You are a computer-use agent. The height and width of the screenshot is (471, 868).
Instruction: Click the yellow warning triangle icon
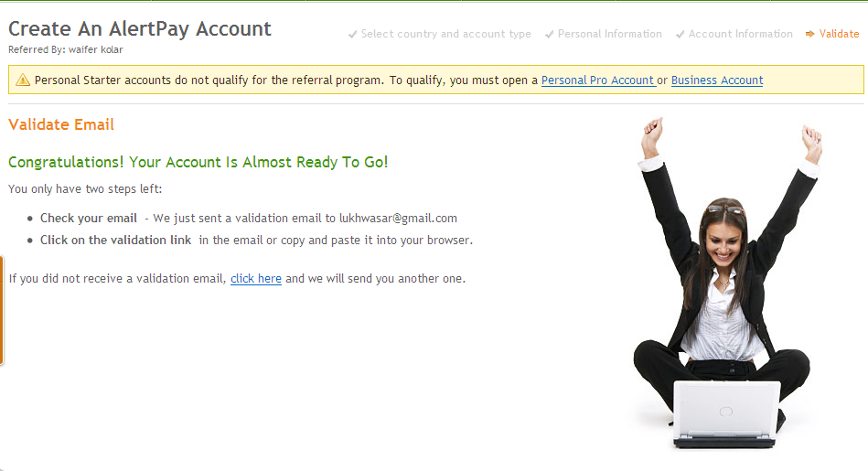point(23,80)
